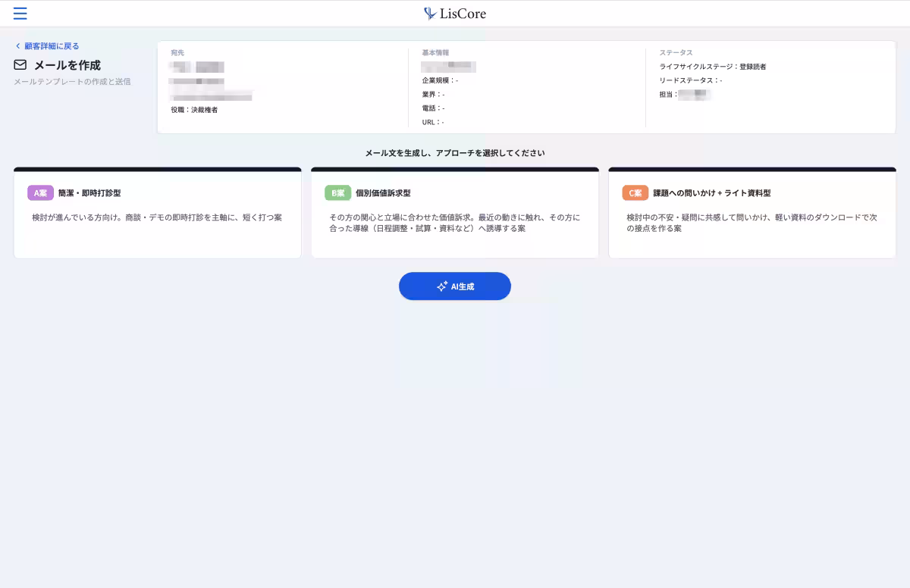Click the purple A案 badge

[40, 193]
